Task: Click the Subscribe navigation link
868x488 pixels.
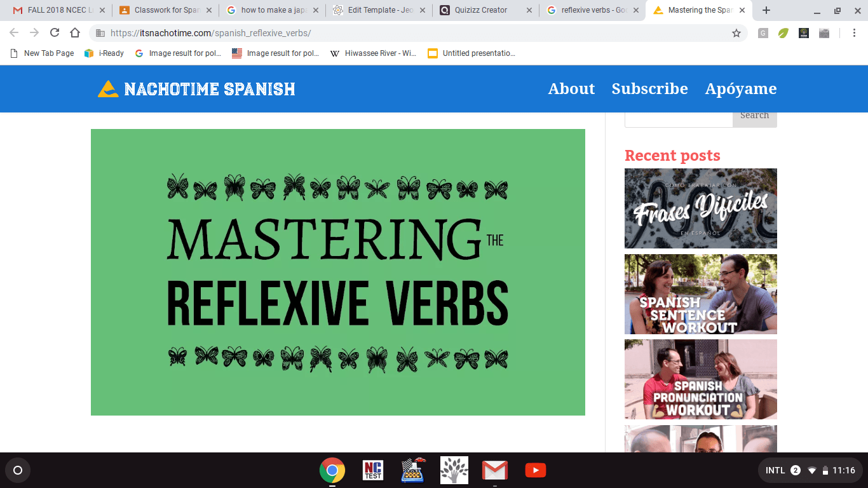Action: click(649, 89)
